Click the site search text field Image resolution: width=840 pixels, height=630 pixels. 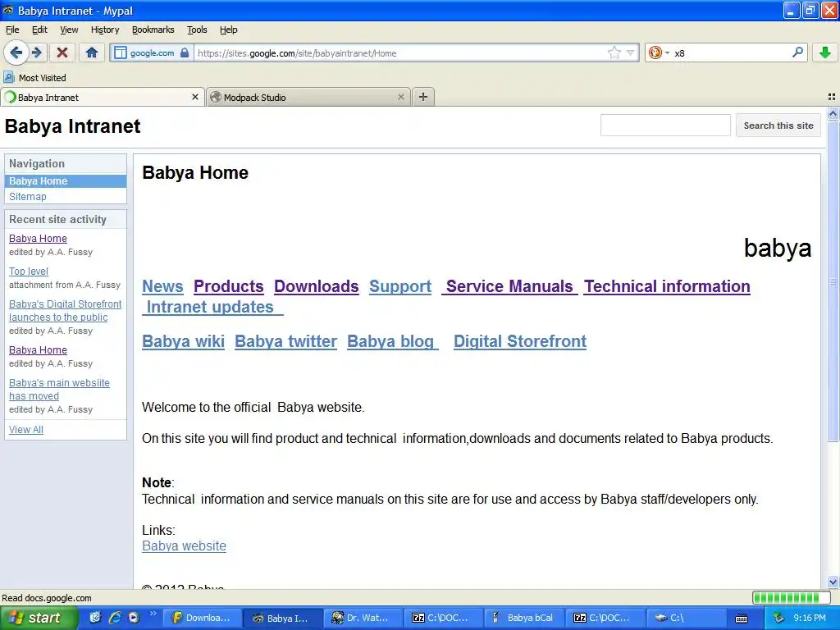[x=665, y=126]
